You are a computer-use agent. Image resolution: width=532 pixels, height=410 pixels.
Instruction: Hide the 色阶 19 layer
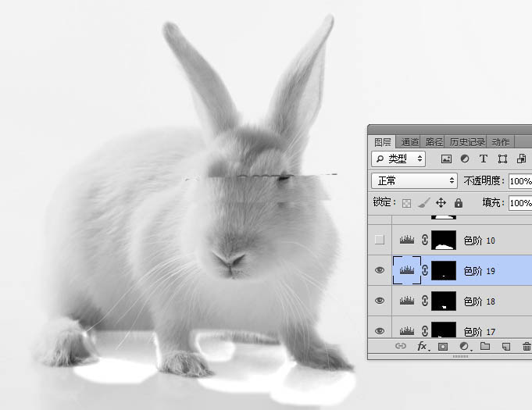coord(380,270)
